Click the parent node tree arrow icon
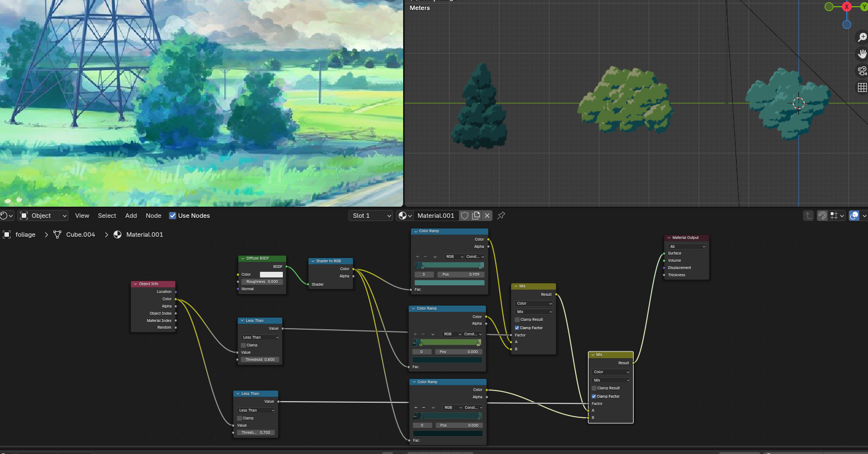Viewport: 868px width, 454px height. click(x=808, y=216)
